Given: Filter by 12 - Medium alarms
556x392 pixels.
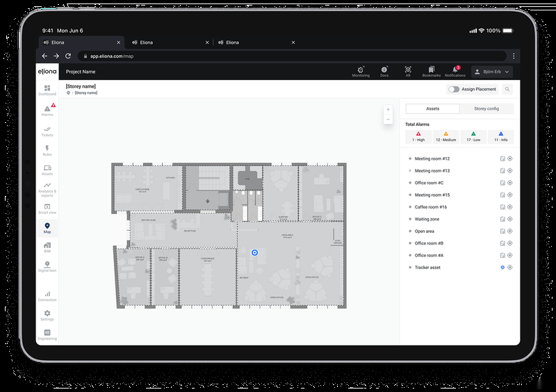Looking at the screenshot, I should click(x=446, y=137).
